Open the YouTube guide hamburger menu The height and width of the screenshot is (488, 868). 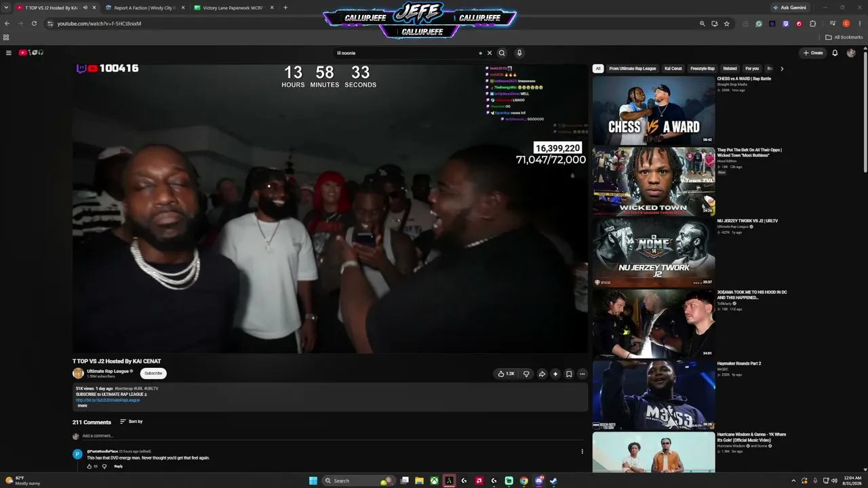pos(9,53)
